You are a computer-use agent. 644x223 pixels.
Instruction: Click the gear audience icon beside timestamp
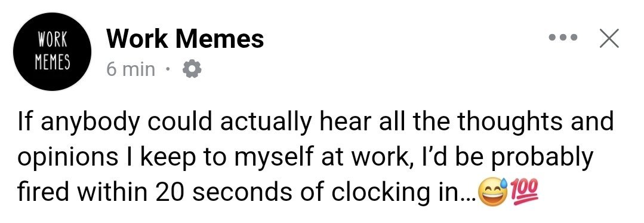click(192, 69)
